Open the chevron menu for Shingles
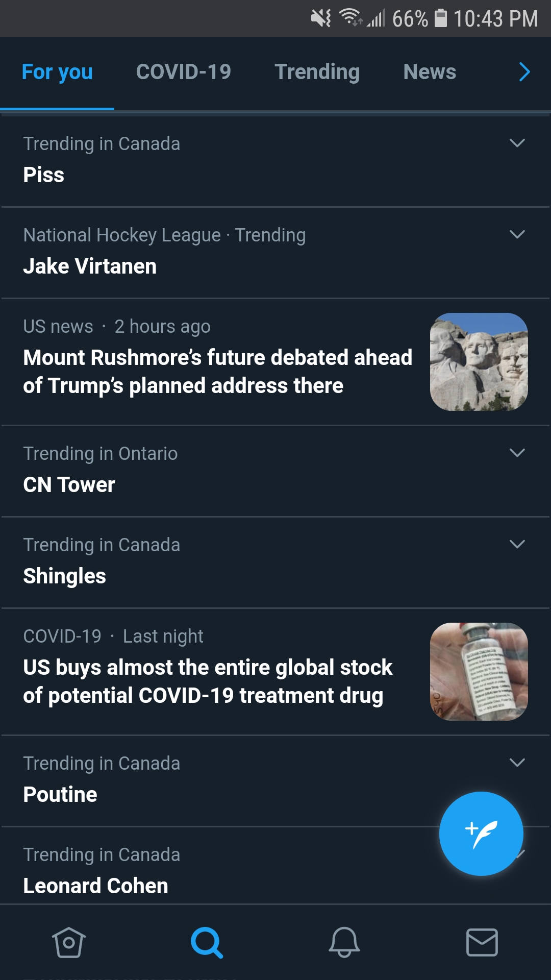Image resolution: width=551 pixels, height=980 pixels. click(x=517, y=545)
